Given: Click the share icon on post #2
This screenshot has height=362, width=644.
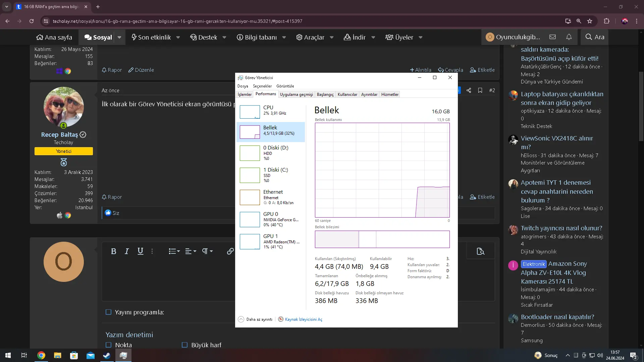Looking at the screenshot, I should (x=469, y=90).
